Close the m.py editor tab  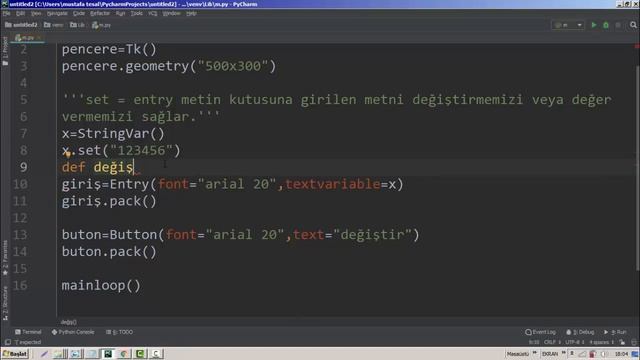(39, 38)
